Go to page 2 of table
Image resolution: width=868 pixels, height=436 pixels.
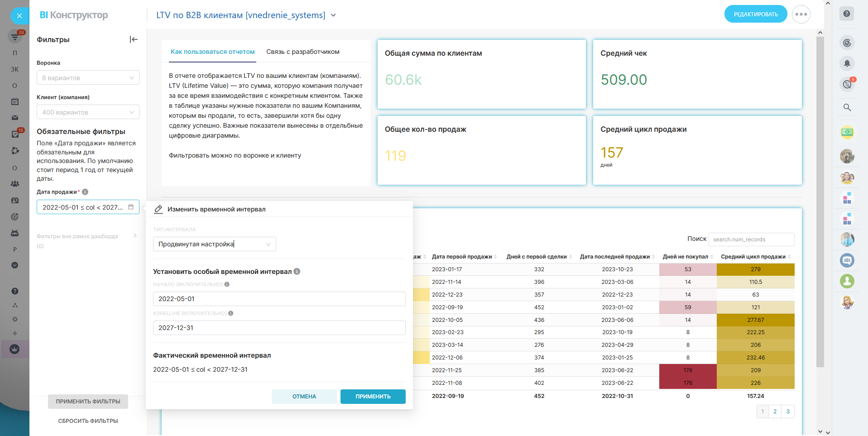click(x=775, y=412)
